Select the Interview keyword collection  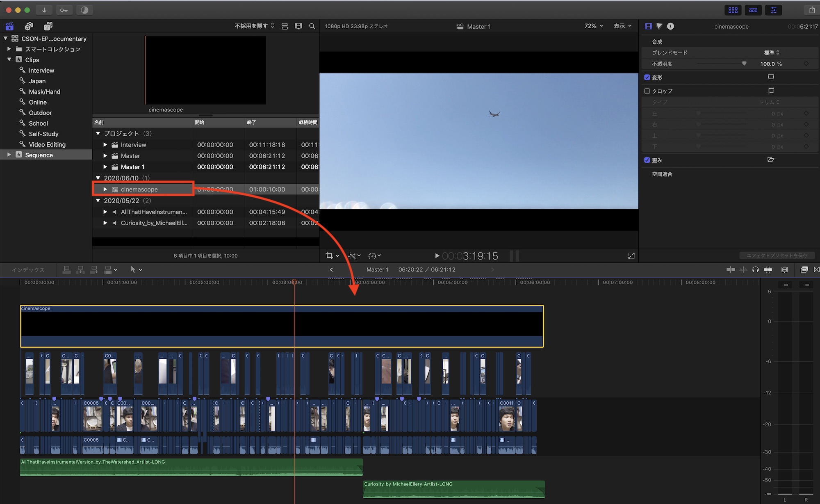click(x=41, y=71)
